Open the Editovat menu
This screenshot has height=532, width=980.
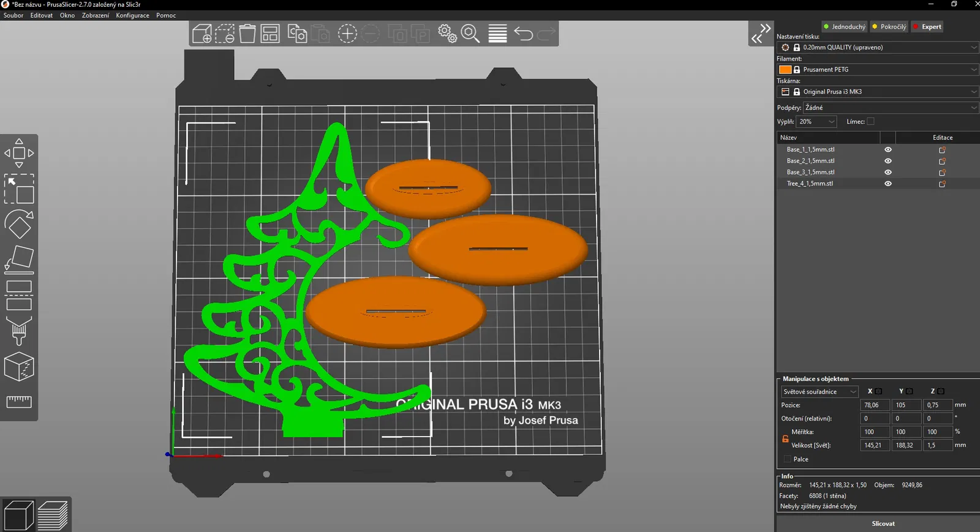[x=42, y=15]
